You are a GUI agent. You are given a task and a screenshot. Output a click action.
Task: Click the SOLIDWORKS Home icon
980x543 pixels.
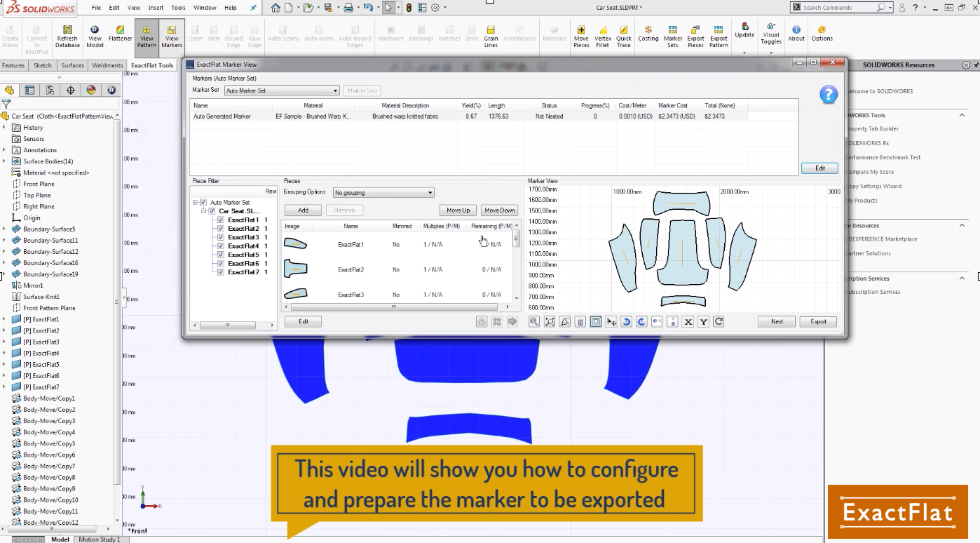275,8
